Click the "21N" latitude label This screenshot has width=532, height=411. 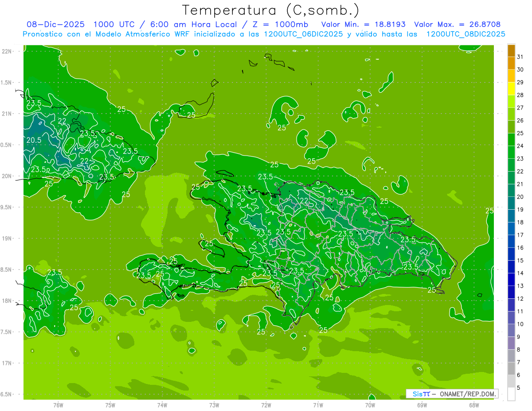point(7,114)
